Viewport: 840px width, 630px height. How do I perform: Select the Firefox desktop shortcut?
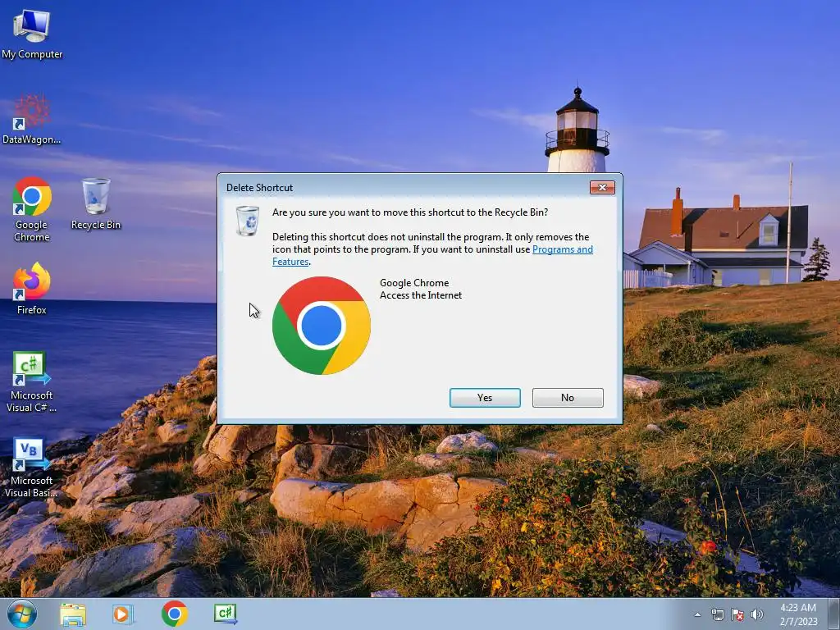tap(32, 289)
